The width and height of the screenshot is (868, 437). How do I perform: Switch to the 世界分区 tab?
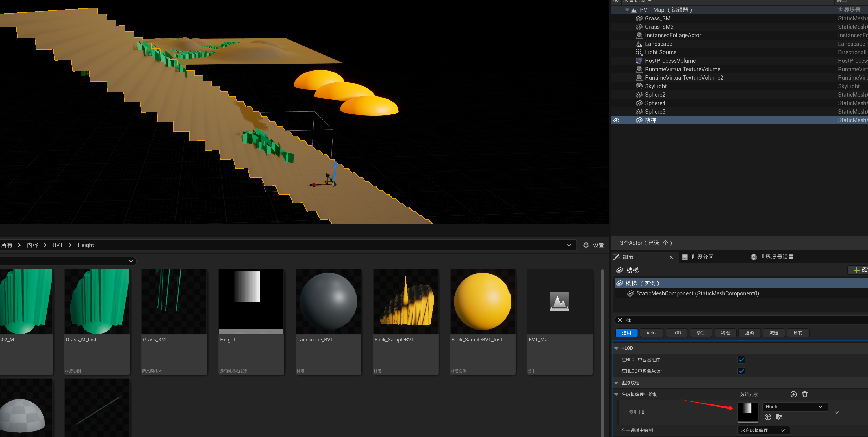tap(702, 257)
